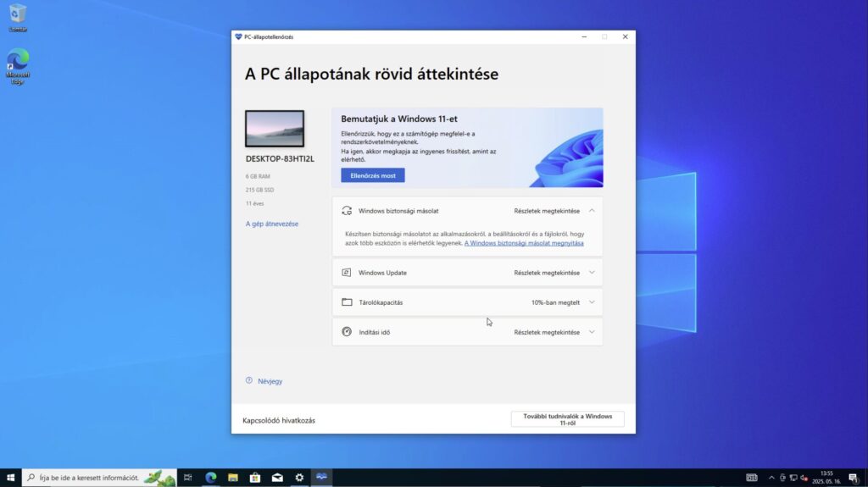Click the volume icon in system tray
This screenshot has height=487, width=868.
tap(804, 478)
